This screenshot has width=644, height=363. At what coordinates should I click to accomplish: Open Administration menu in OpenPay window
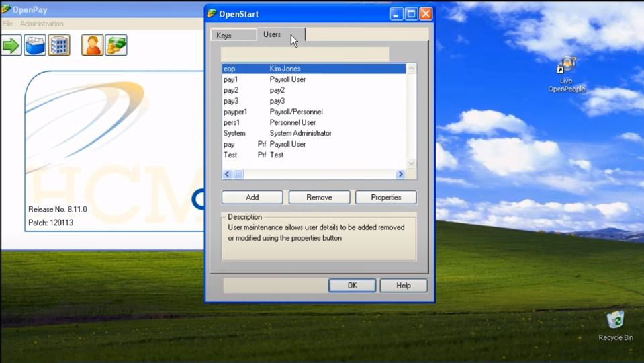tap(42, 24)
